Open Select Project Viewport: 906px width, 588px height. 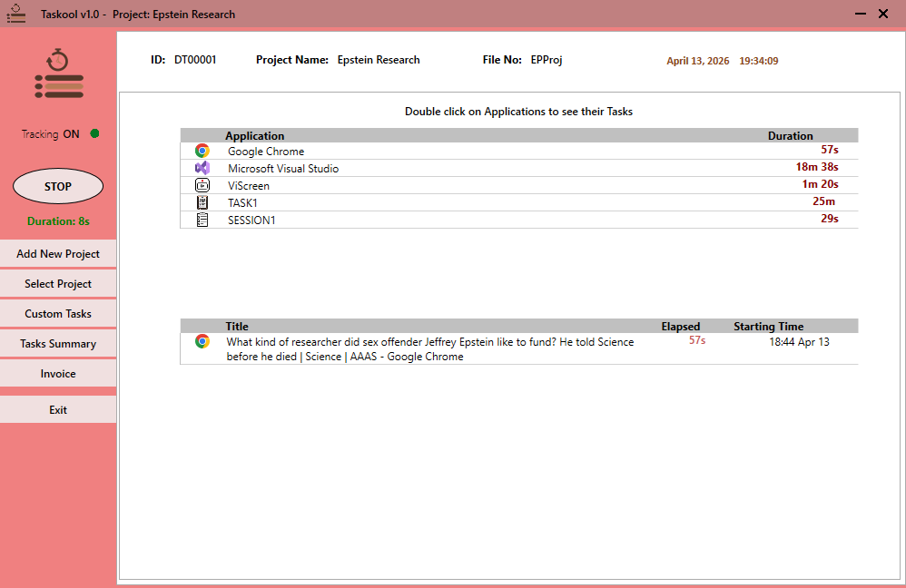click(x=57, y=283)
